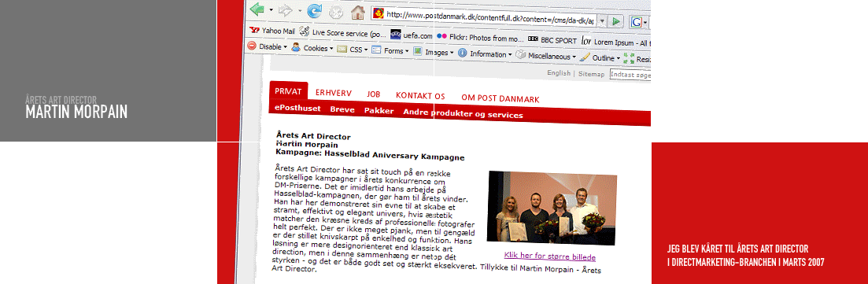Viewport: 868px width, 284px height.
Task: Open the Yahoo Mail bookmark
Action: click(x=272, y=31)
